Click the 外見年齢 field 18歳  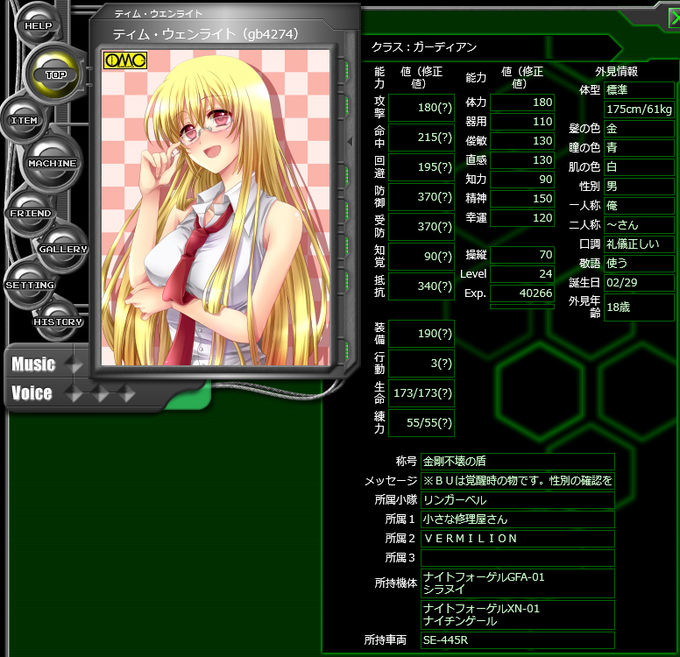tap(639, 307)
